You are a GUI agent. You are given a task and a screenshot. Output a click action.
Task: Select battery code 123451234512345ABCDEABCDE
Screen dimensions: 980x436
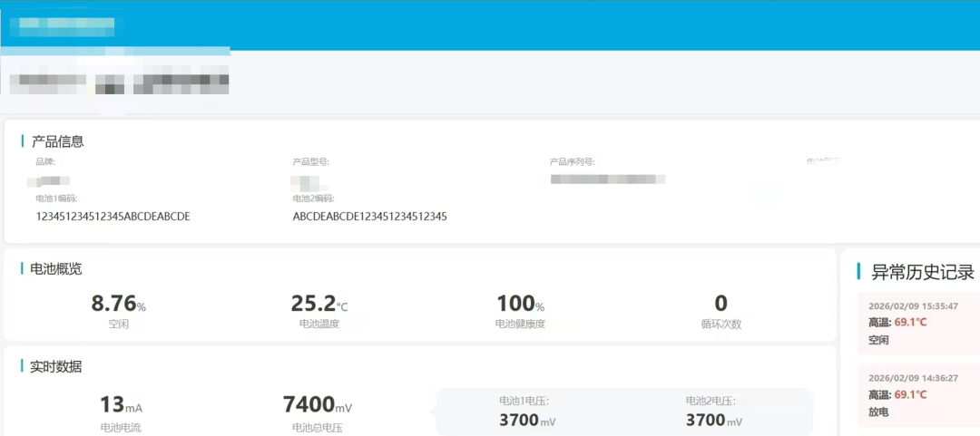tap(113, 217)
